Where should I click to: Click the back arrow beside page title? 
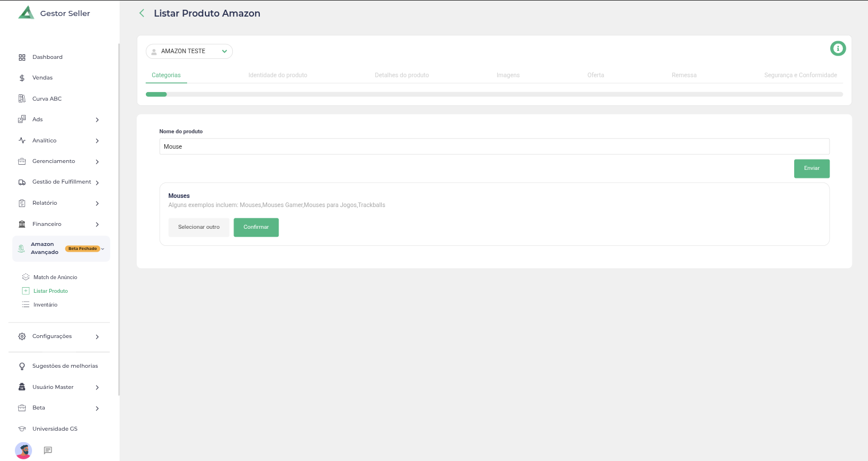coord(142,13)
